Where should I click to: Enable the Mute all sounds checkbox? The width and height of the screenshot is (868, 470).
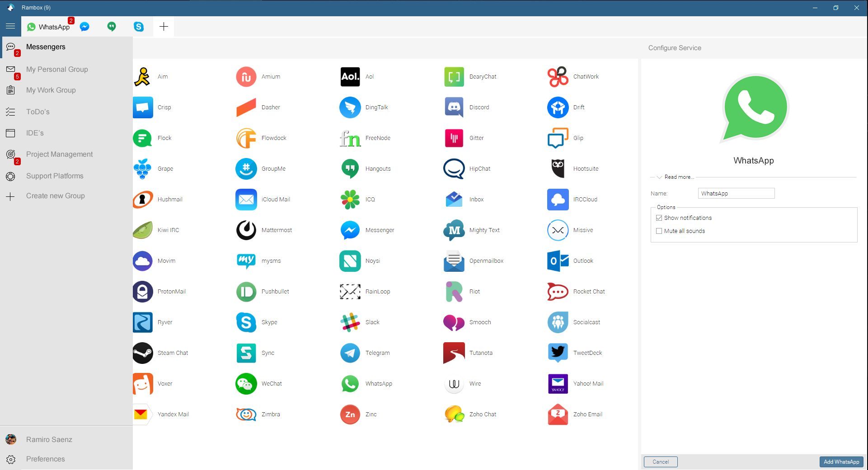(x=659, y=231)
